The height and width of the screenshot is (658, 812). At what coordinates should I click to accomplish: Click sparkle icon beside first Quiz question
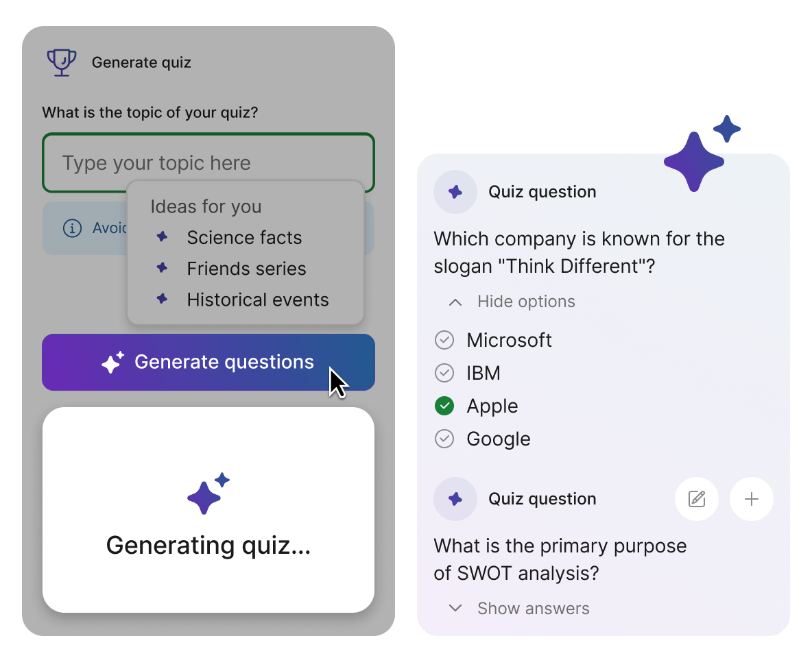point(455,192)
